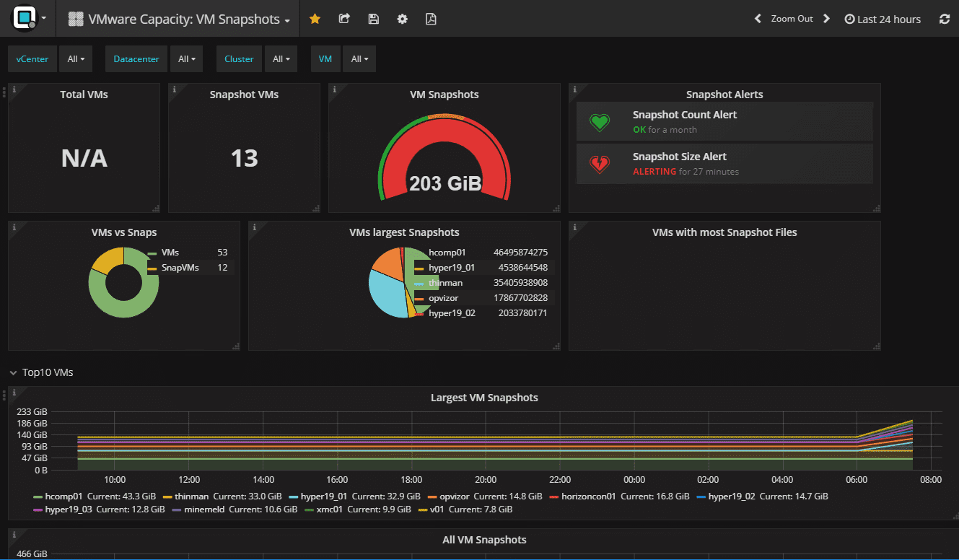Open the dashboard Share options
The width and height of the screenshot is (959, 560).
click(344, 19)
